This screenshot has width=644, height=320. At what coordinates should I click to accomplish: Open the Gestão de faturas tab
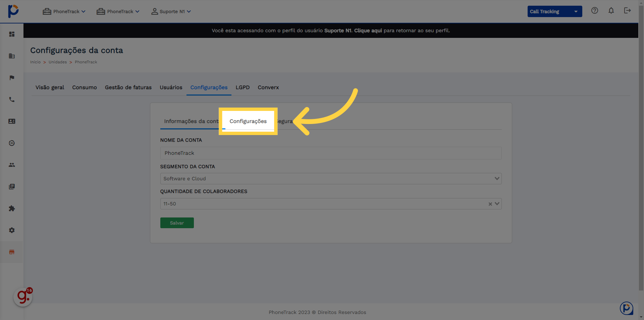128,87
